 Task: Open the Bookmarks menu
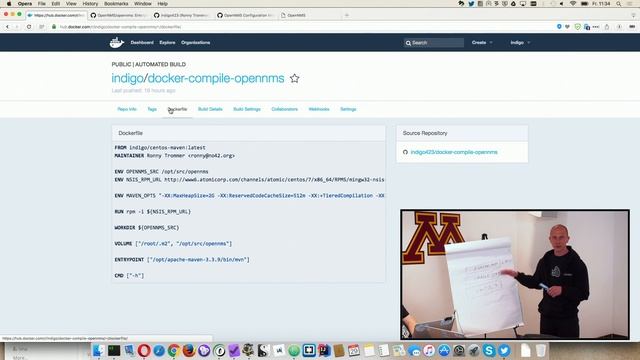(x=116, y=4)
